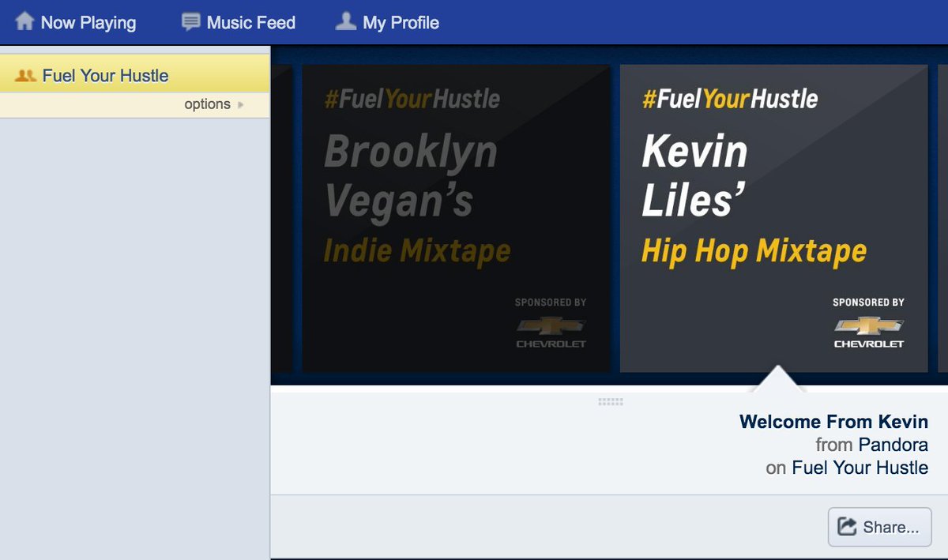Click the Share... button
The width and height of the screenshot is (948, 560).
point(879,527)
